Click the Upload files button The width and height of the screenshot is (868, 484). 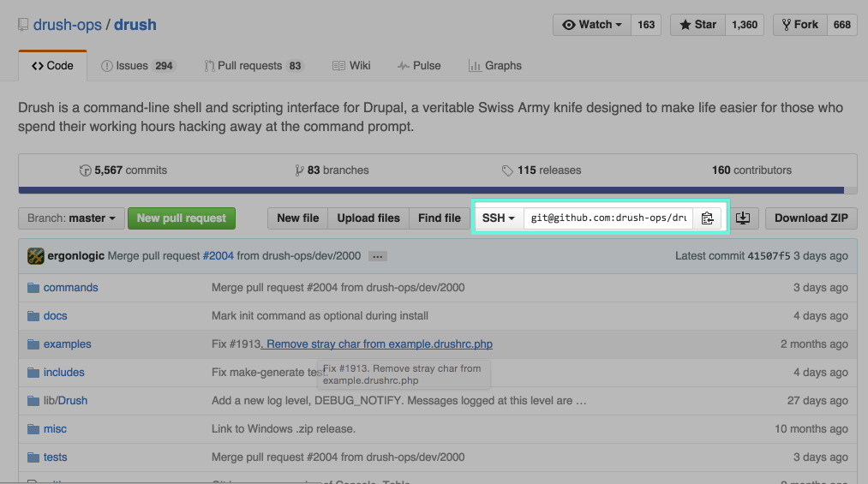tap(368, 218)
